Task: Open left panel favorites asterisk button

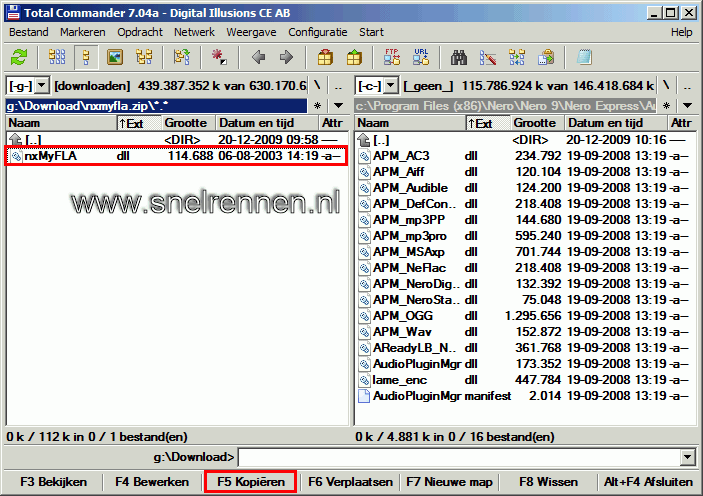Action: tap(317, 106)
